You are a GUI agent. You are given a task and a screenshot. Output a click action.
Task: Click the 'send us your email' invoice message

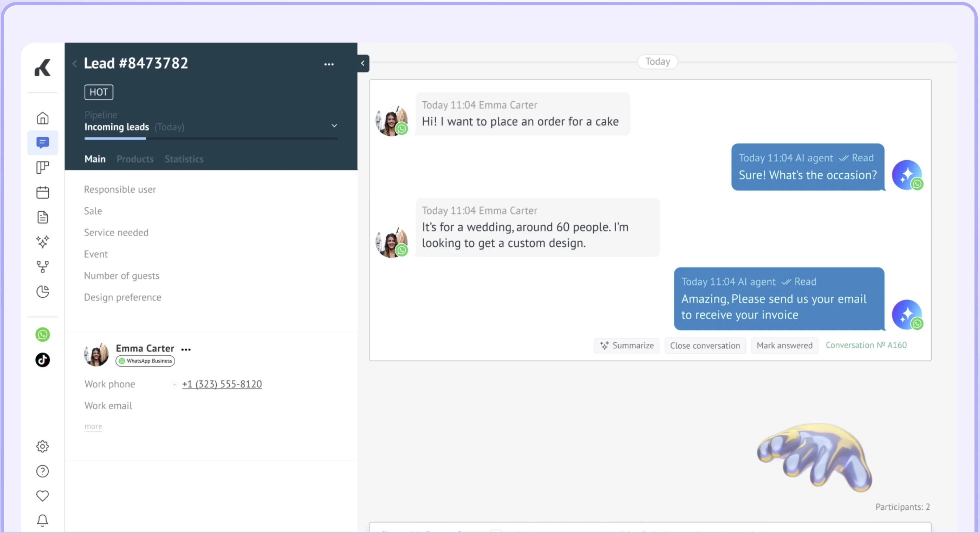click(x=779, y=299)
